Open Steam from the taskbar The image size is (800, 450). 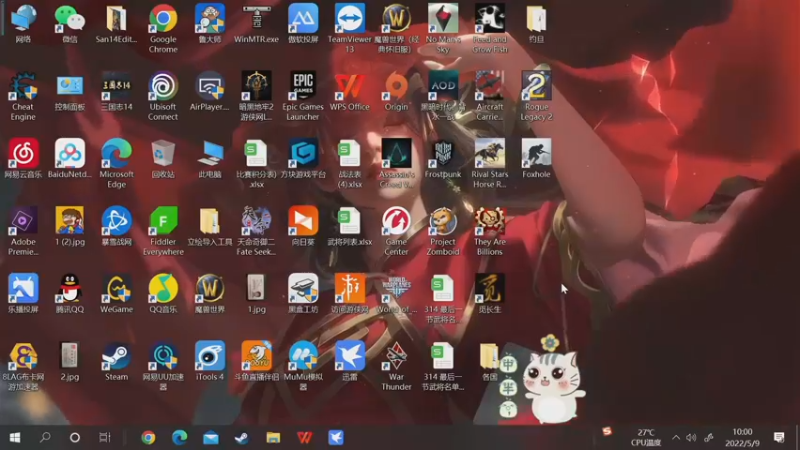coord(242,437)
